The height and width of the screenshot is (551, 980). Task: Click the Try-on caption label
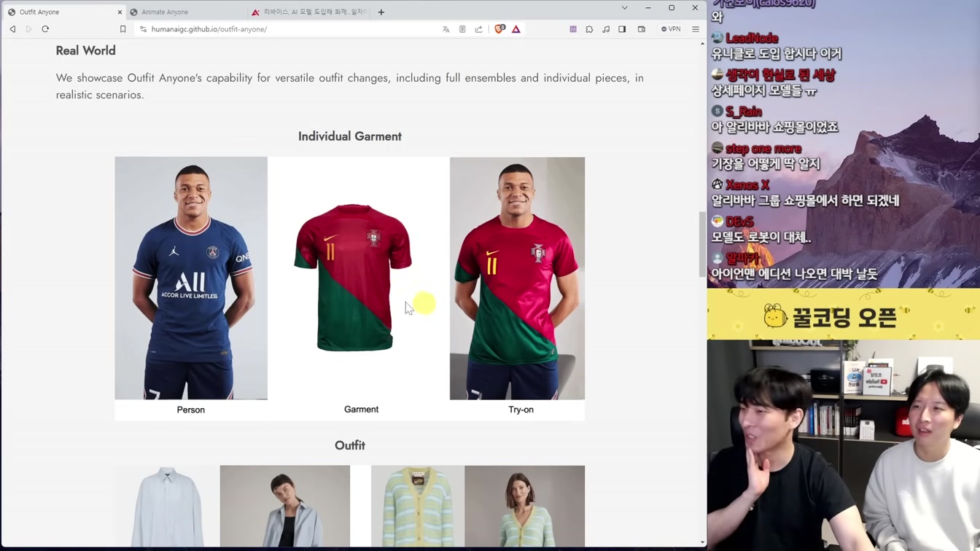521,410
